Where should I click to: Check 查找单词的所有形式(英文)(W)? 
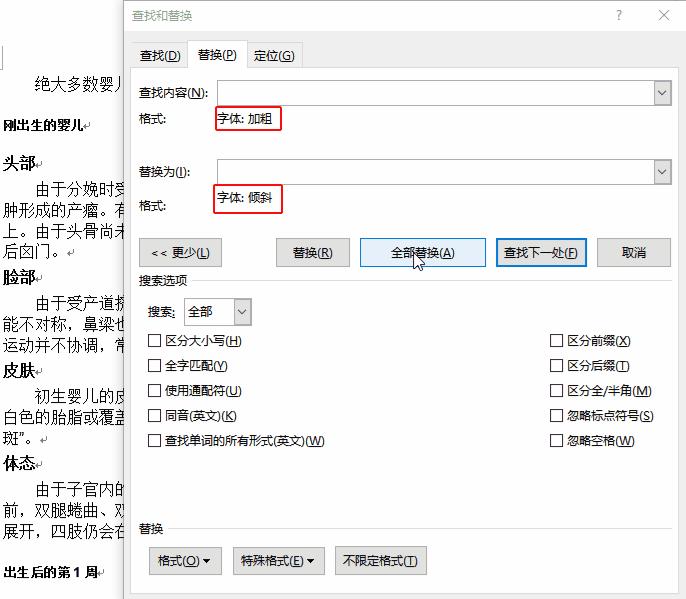154,440
